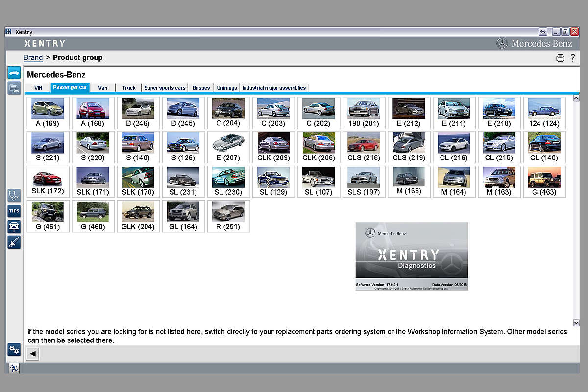Choose the SLK (172) model
Image resolution: width=588 pixels, height=392 pixels.
(48, 182)
